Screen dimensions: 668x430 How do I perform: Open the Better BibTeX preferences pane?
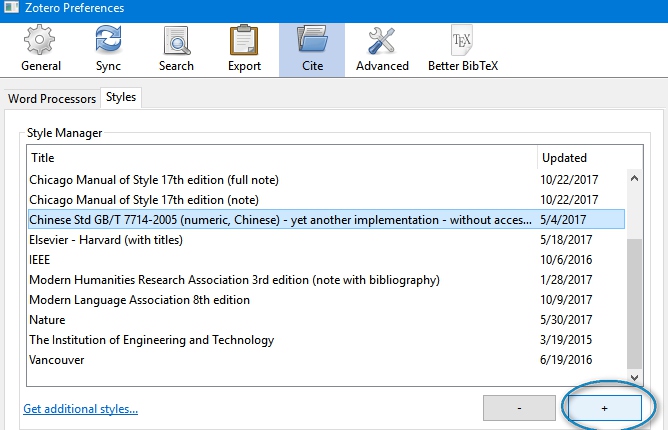click(463, 49)
